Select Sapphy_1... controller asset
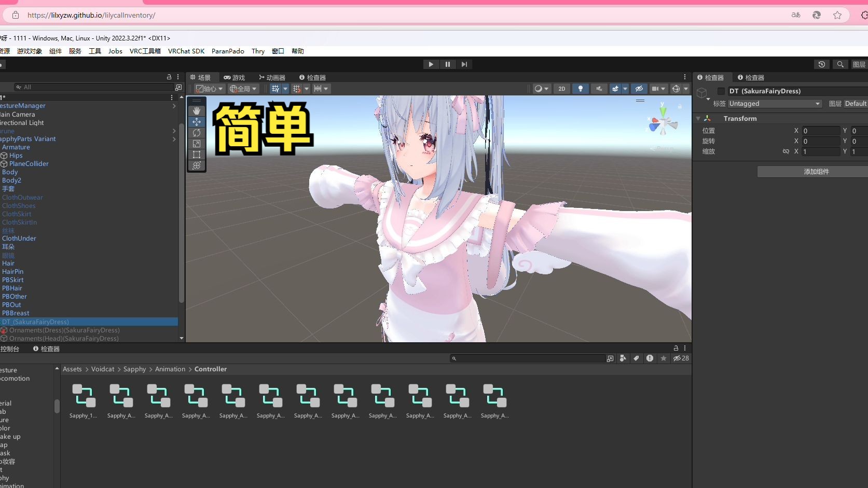Screen dimensions: 868x488 tap(84, 401)
